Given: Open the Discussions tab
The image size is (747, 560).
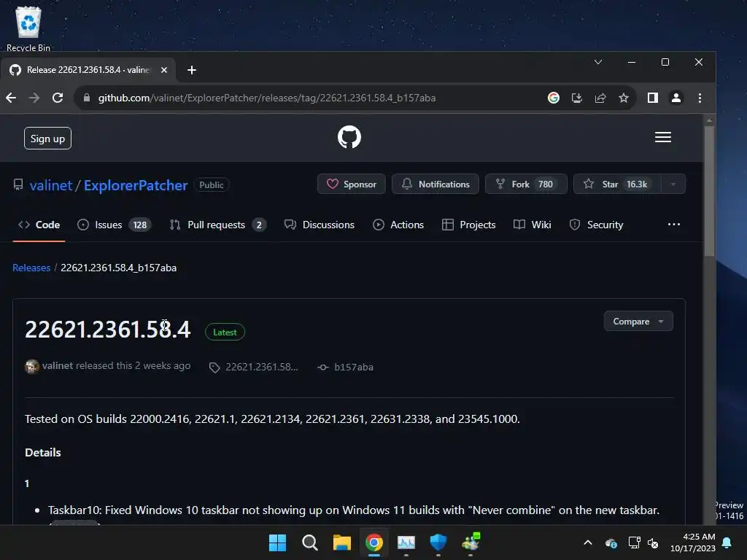Looking at the screenshot, I should (320, 225).
